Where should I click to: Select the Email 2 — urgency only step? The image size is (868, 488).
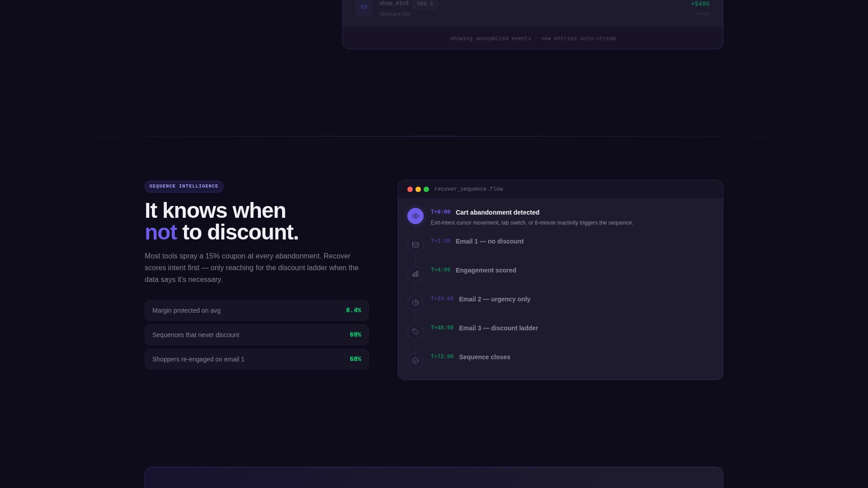495,299
